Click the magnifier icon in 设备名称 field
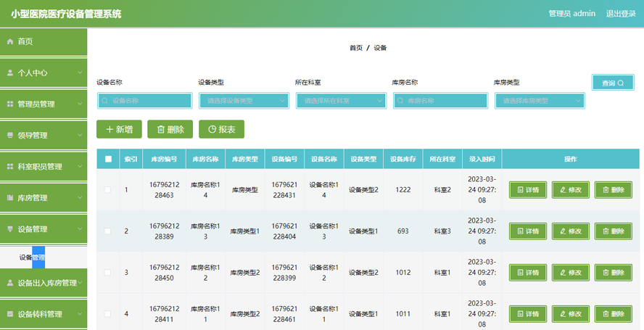Screen dimensions: 644x330 [104, 101]
